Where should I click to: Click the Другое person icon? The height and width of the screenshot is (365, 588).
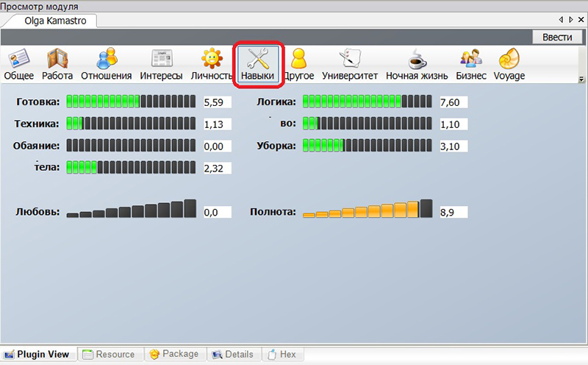coord(299,59)
